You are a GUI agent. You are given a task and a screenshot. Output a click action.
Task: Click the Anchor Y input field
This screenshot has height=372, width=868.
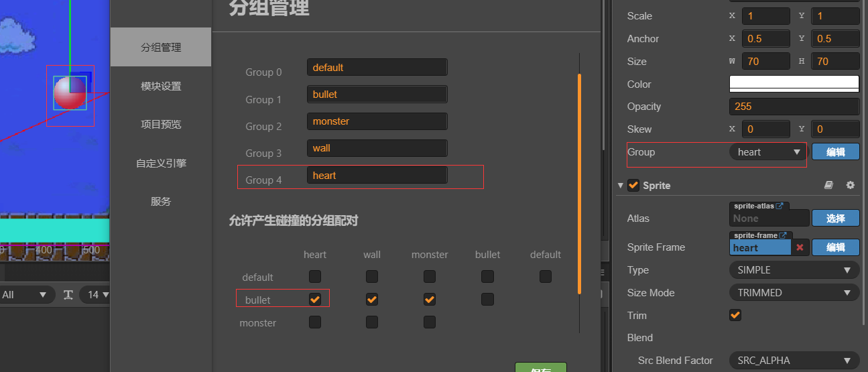point(835,39)
